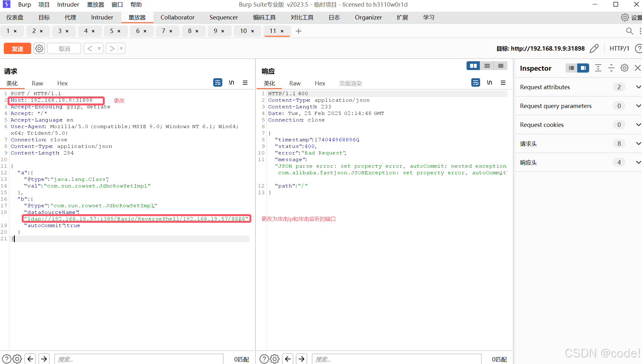Open the 项目 menu

click(44, 4)
